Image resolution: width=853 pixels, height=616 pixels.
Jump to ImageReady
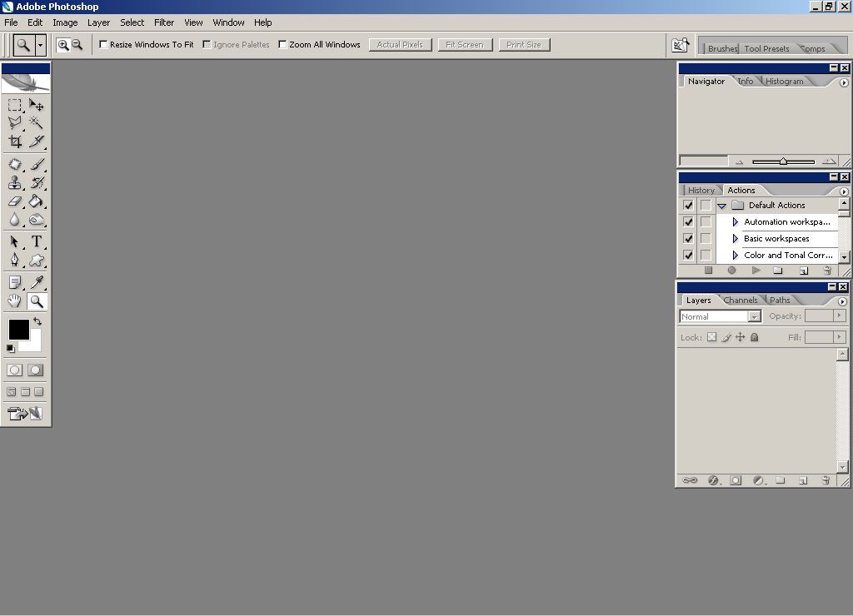[25, 413]
